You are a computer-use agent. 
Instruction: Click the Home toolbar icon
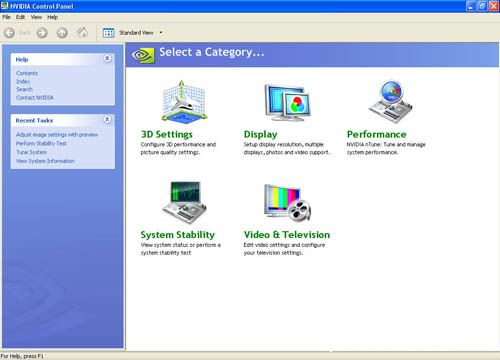tap(62, 33)
